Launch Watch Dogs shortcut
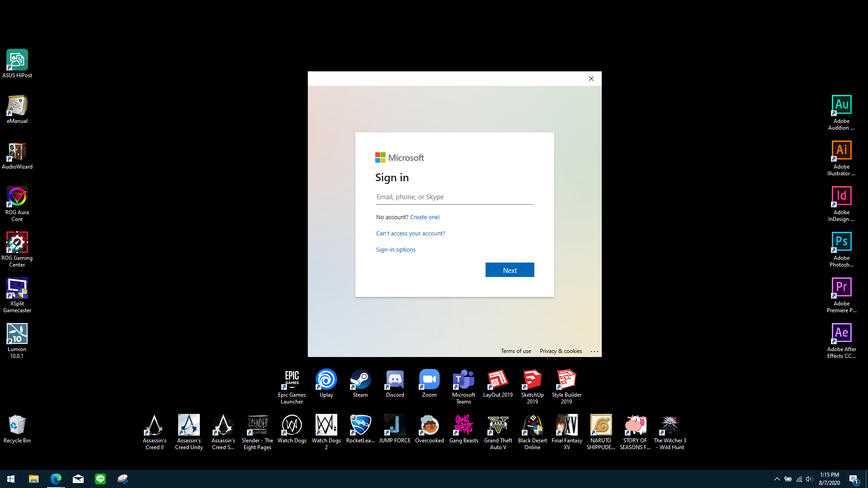Image resolution: width=868 pixels, height=488 pixels. tap(292, 429)
